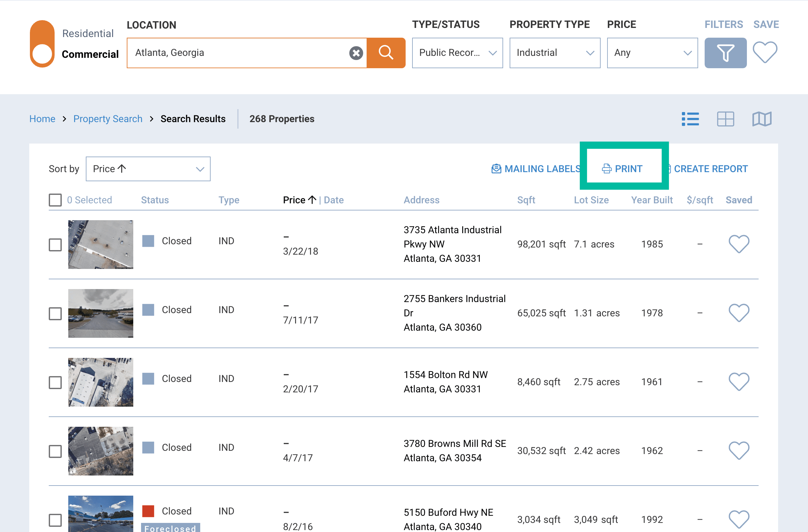The image size is (808, 532).
Task: Toggle the Residential/Commercial switch
Action: (x=42, y=44)
